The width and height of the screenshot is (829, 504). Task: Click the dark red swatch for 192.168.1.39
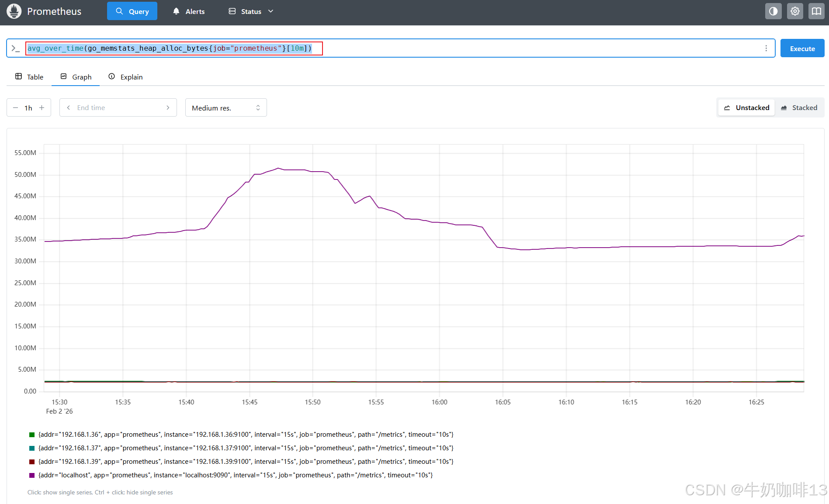coord(32,462)
